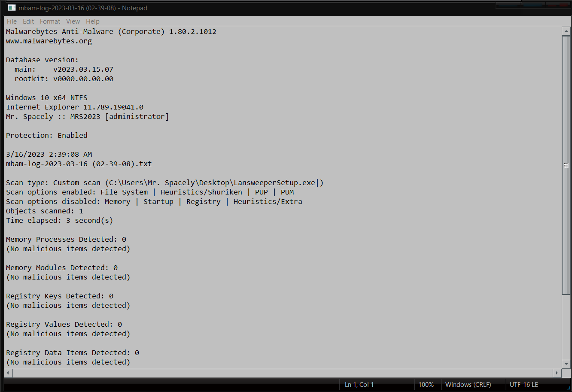Click the Internet Explorer 11.789.19041.0 line

[75, 107]
